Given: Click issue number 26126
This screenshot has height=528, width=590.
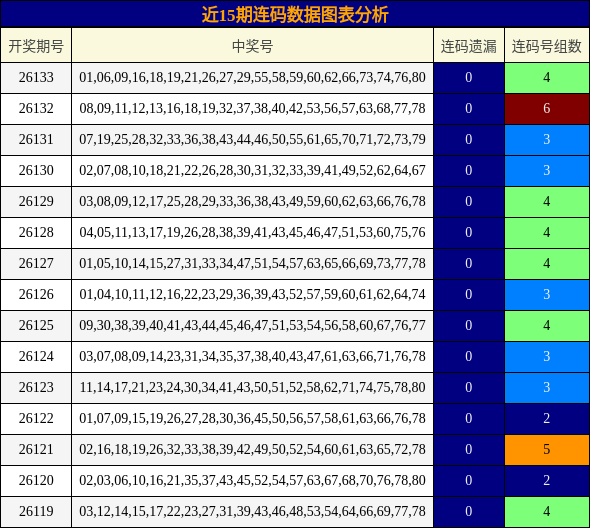Looking at the screenshot, I should click(36, 294).
